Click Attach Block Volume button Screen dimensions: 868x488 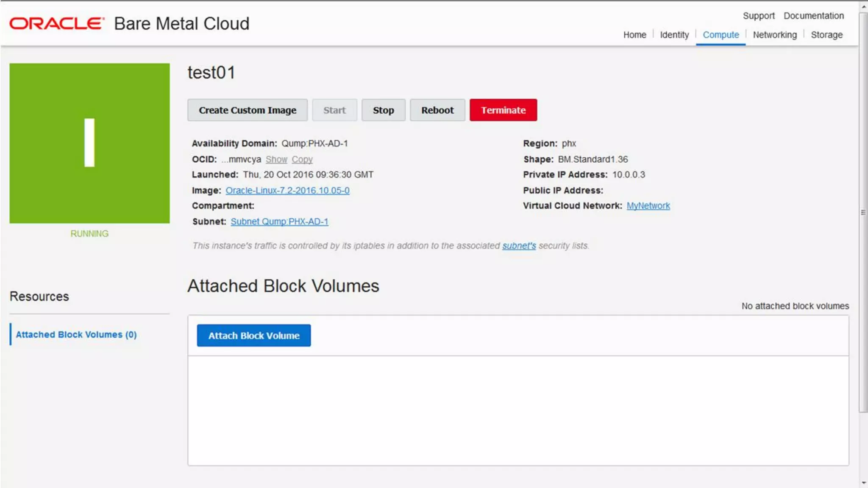coord(254,335)
